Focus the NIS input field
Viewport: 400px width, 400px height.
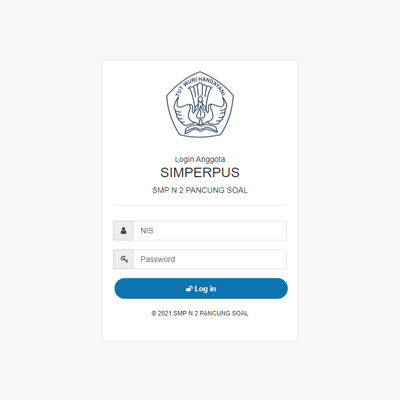pos(210,230)
